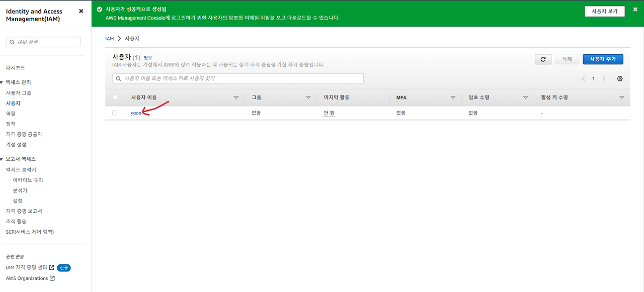The width and height of the screenshot is (644, 292).
Task: Close the IAM sidebar panel
Action: [81, 11]
